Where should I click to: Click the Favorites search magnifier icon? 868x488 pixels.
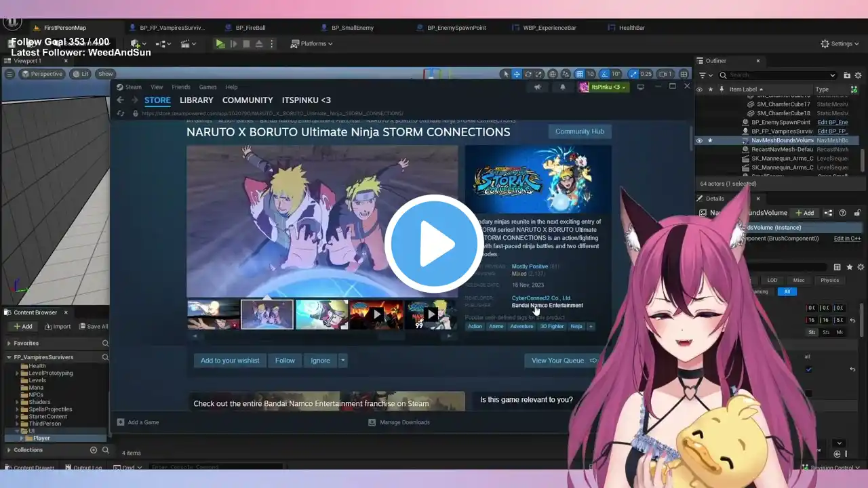tap(105, 343)
